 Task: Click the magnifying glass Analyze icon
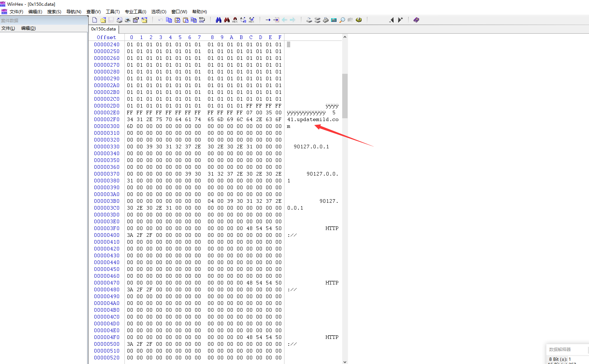point(342,20)
